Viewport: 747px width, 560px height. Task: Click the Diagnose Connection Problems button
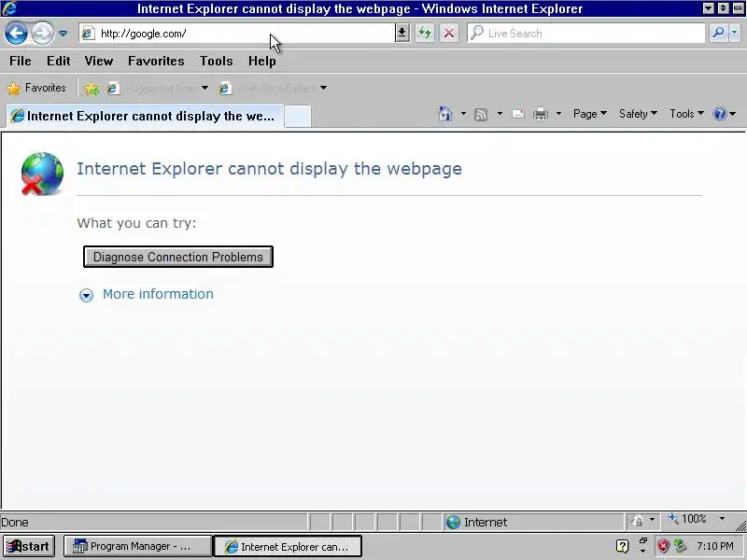178,257
